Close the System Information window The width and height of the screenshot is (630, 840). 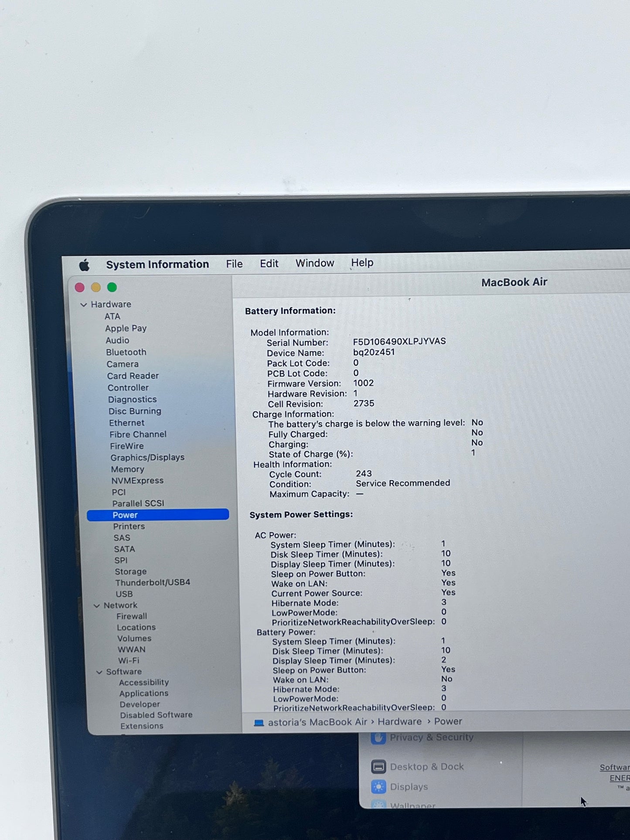tap(80, 287)
